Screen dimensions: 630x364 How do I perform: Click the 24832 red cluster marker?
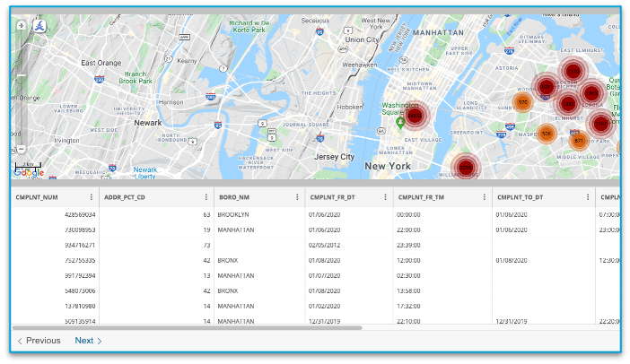coord(415,116)
